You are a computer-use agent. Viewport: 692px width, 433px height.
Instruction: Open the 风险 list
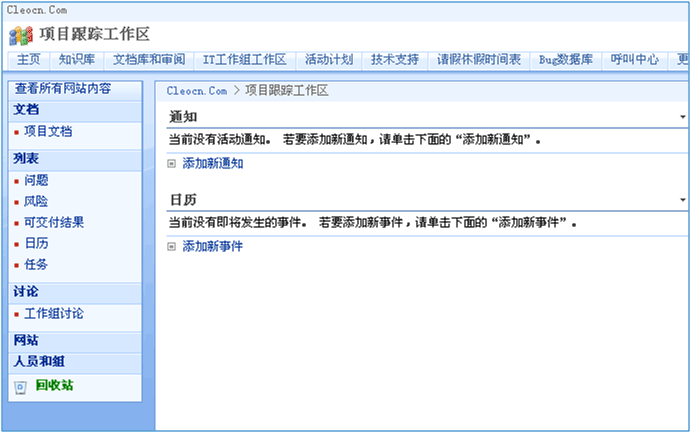36,201
